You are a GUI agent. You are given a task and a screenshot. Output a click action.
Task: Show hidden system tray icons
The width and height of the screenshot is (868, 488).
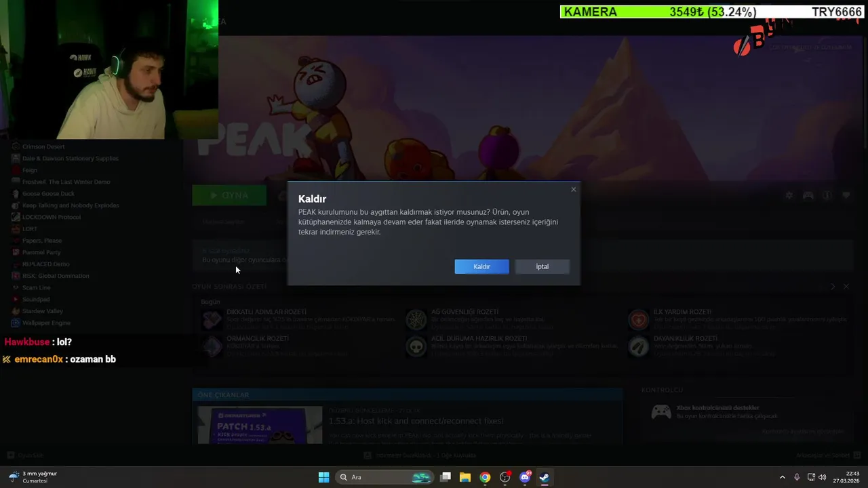pos(782,477)
